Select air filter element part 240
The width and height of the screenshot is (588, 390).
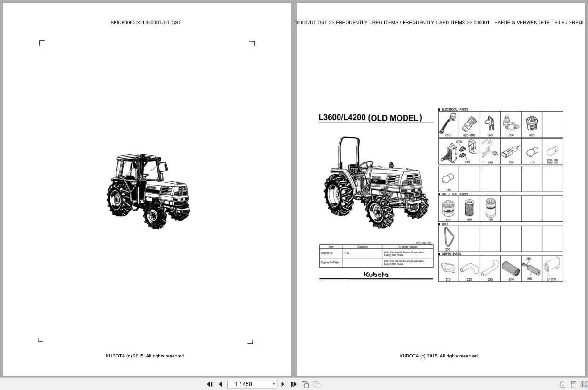(511, 269)
